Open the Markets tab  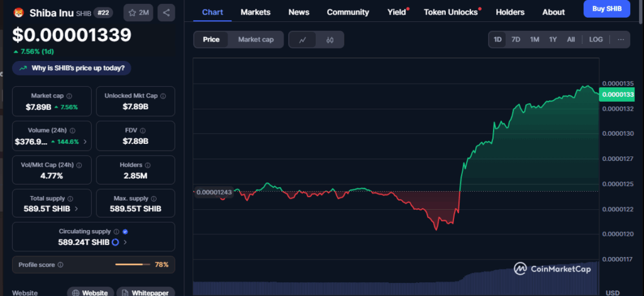(x=255, y=13)
